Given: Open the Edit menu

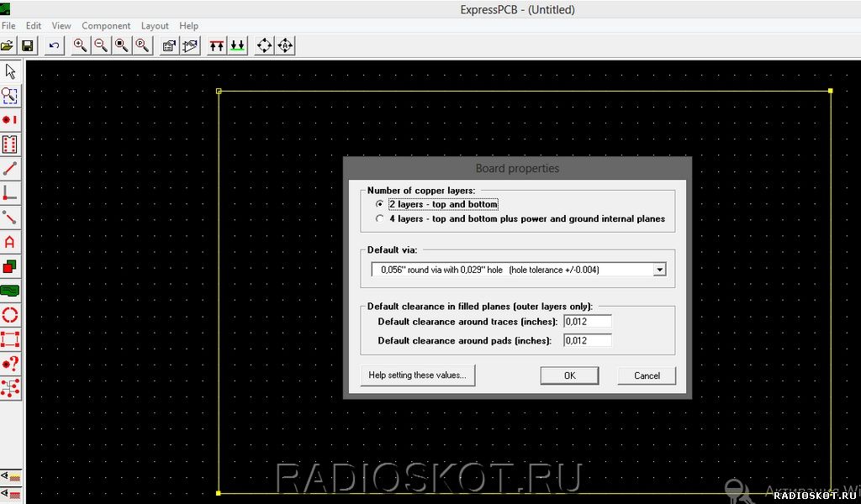Looking at the screenshot, I should (x=34, y=26).
